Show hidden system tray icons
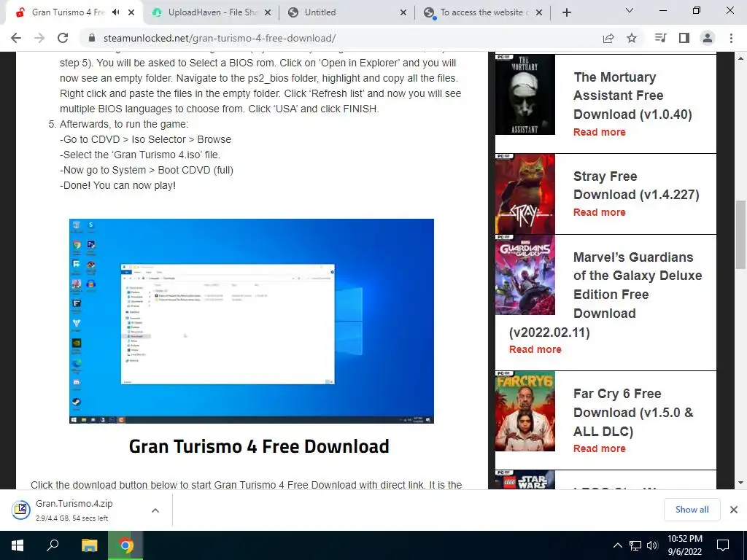The image size is (747, 560). [x=617, y=545]
